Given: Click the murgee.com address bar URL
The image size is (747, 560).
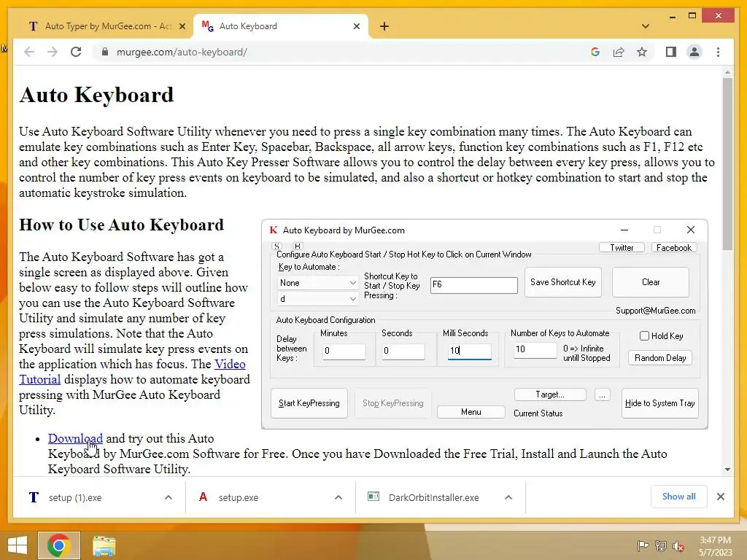Looking at the screenshot, I should (x=182, y=52).
